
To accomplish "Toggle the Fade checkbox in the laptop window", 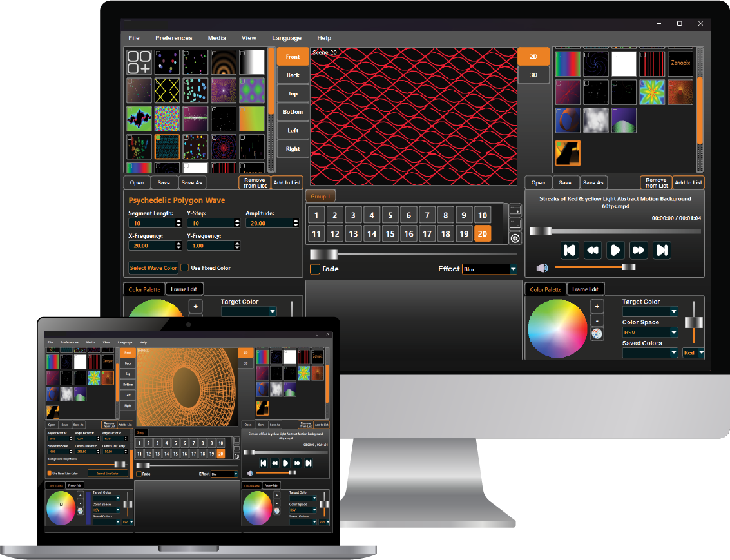I will pyautogui.click(x=139, y=474).
